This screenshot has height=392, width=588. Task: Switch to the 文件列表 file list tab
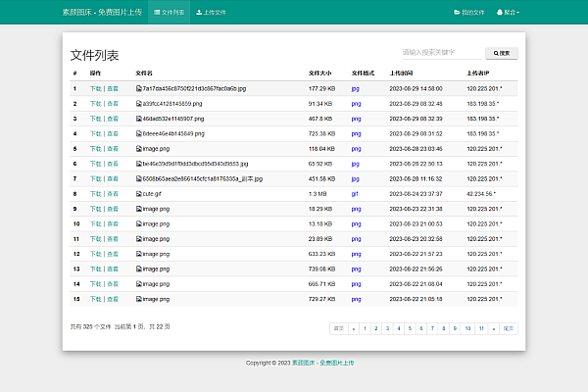[170, 12]
